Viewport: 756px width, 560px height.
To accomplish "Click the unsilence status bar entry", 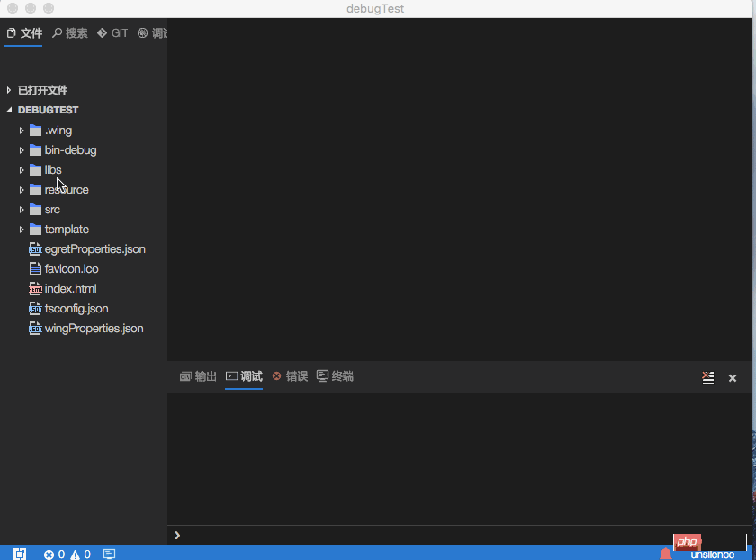I will click(712, 555).
